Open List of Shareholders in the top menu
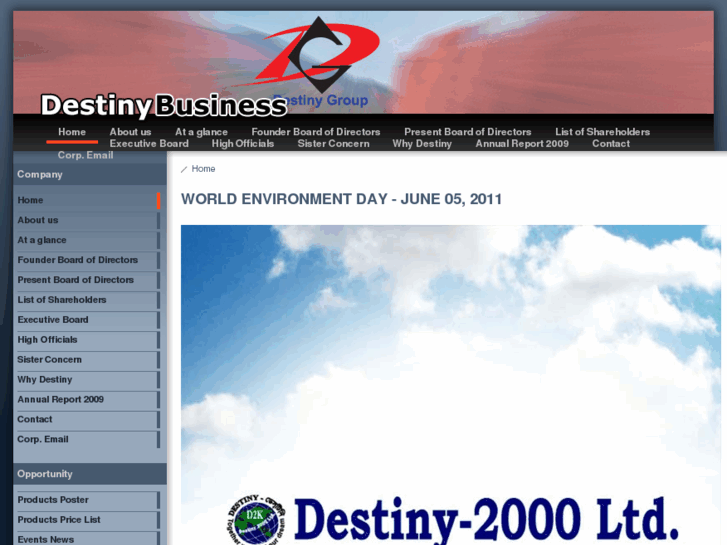Viewport: 727px width, 545px height. tap(602, 132)
